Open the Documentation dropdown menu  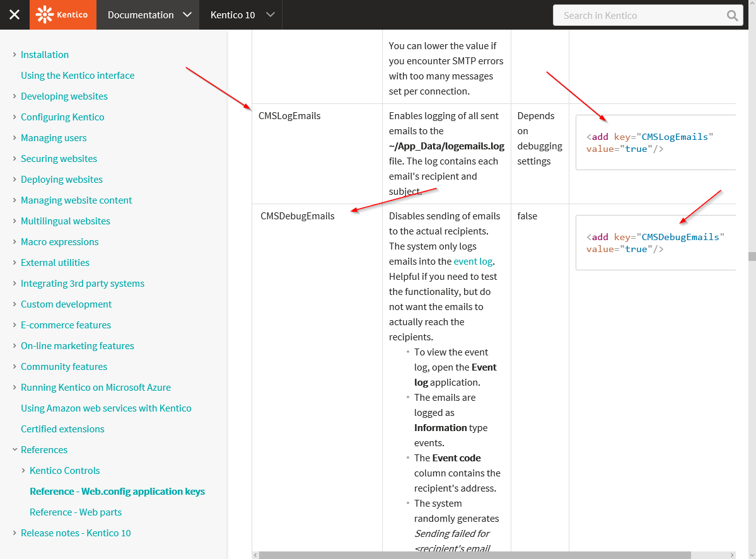pyautogui.click(x=148, y=14)
